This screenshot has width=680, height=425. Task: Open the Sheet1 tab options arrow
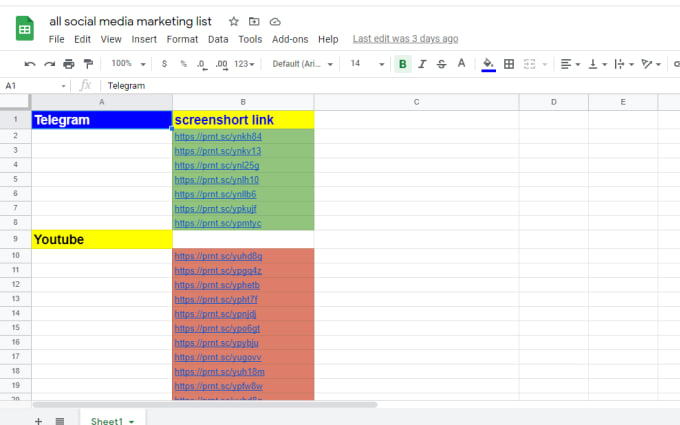click(x=131, y=422)
